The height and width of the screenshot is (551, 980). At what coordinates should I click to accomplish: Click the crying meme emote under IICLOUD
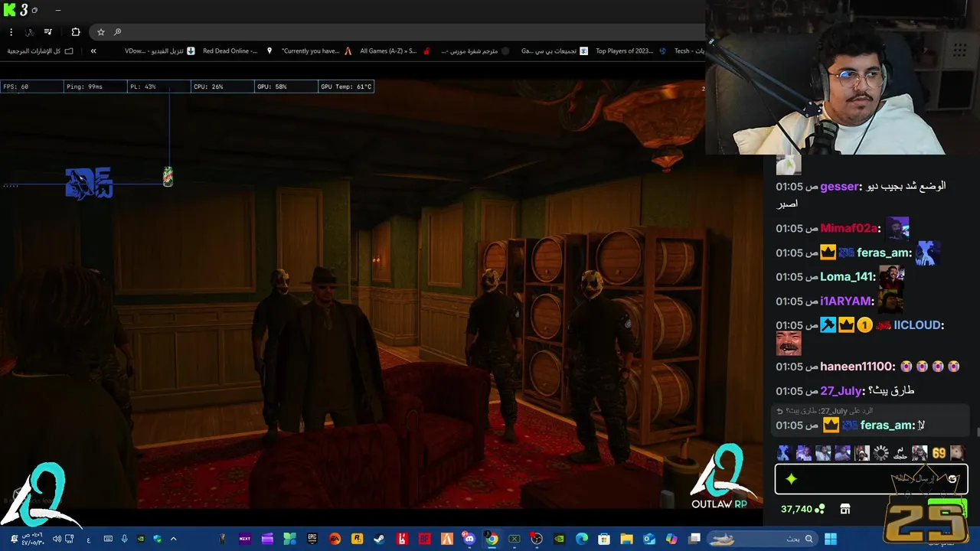[x=789, y=344]
